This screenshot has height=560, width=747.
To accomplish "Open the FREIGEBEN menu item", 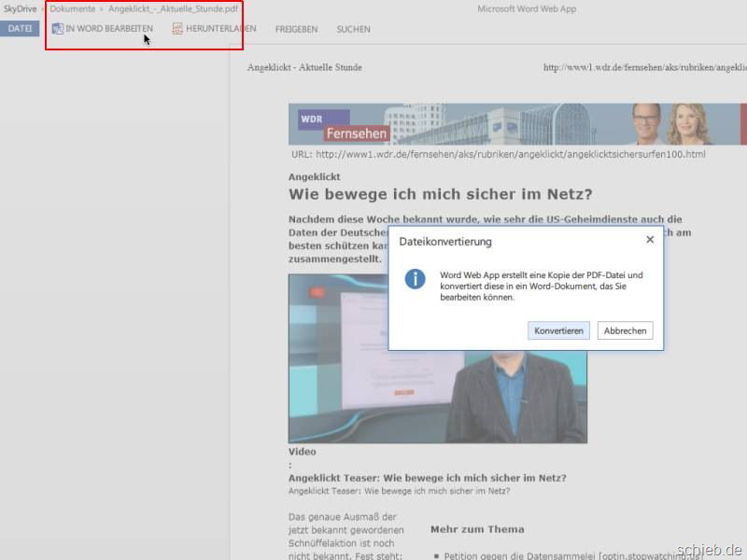I will (296, 29).
